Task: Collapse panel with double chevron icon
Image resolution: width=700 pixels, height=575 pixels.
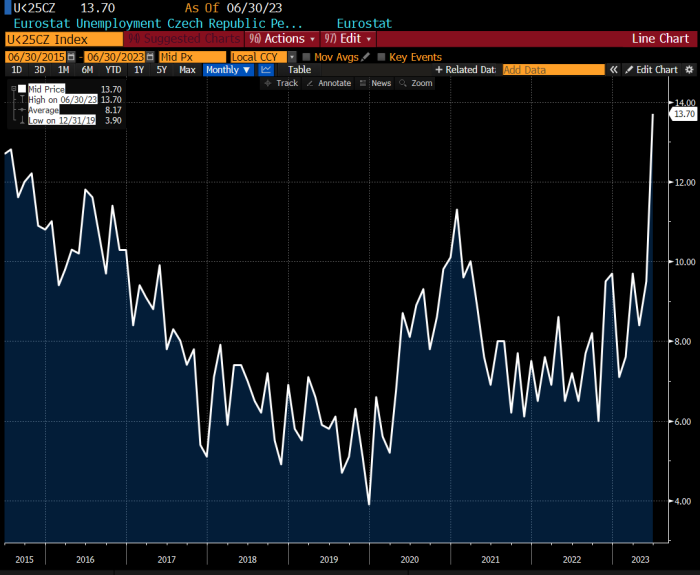Action: coord(614,70)
